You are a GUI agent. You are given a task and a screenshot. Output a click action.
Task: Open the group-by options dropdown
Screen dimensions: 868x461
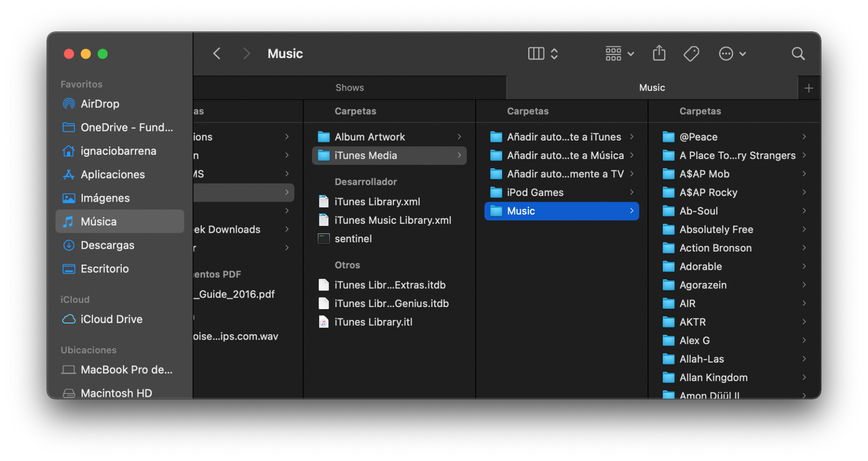coord(619,54)
